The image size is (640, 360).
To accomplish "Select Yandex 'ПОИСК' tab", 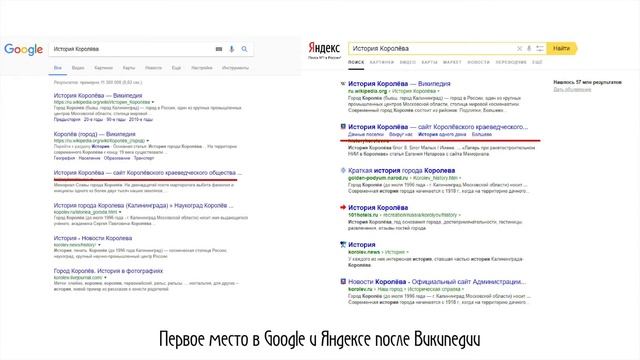I will [x=356, y=62].
